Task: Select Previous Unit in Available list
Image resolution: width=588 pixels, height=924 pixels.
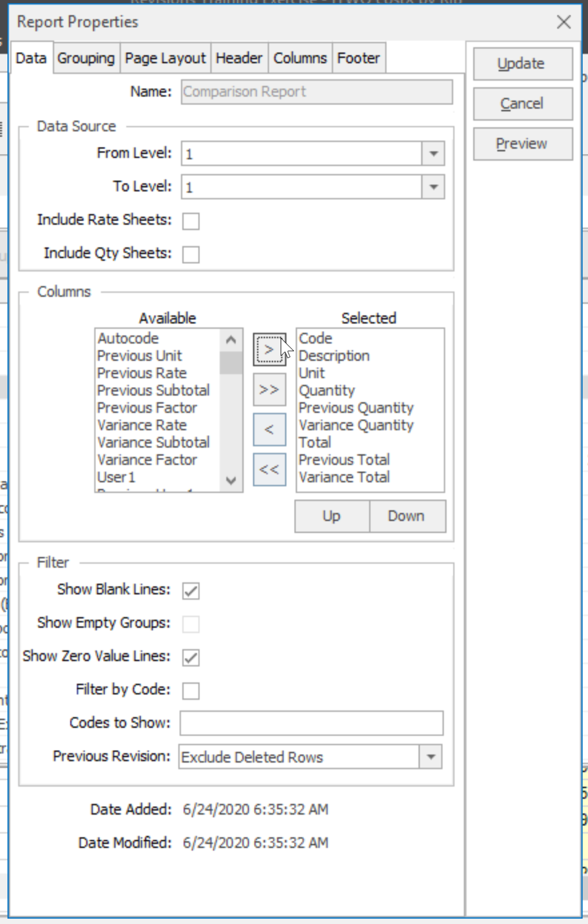Action: pos(140,356)
